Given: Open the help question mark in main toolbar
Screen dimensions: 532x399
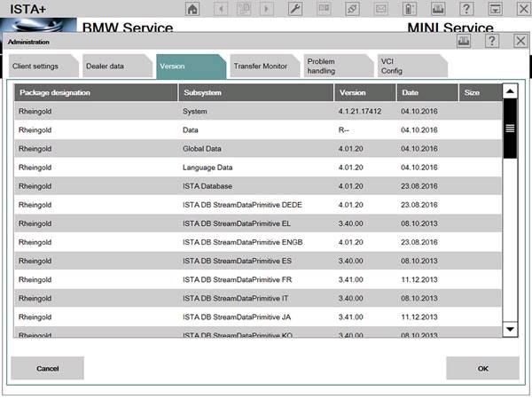Looking at the screenshot, I should tap(466, 9).
